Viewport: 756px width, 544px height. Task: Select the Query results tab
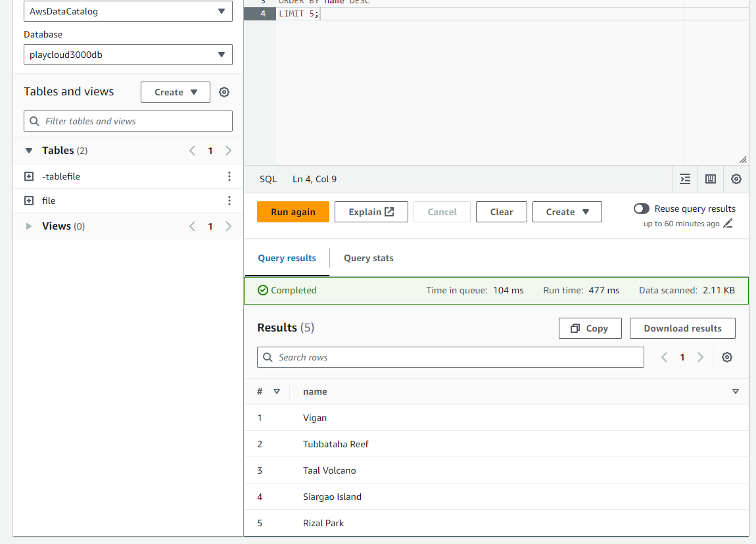pos(287,258)
